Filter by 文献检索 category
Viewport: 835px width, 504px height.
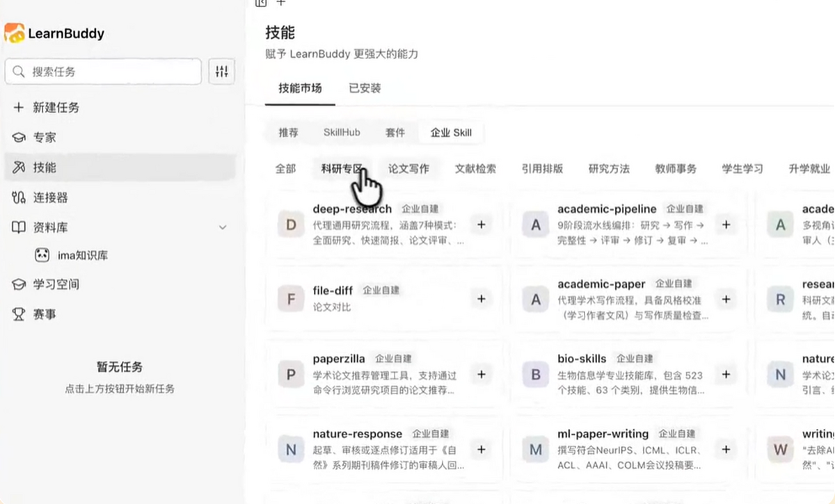(x=475, y=168)
